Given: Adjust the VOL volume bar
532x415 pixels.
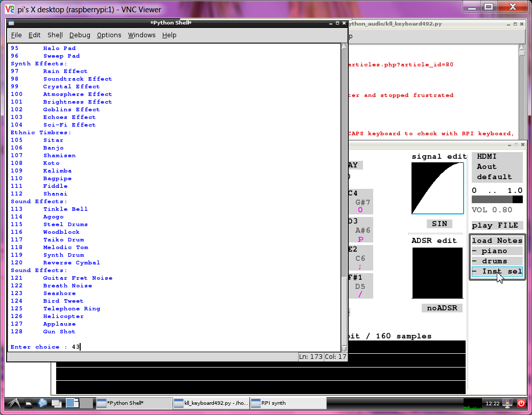Looking at the screenshot, I should click(497, 199).
